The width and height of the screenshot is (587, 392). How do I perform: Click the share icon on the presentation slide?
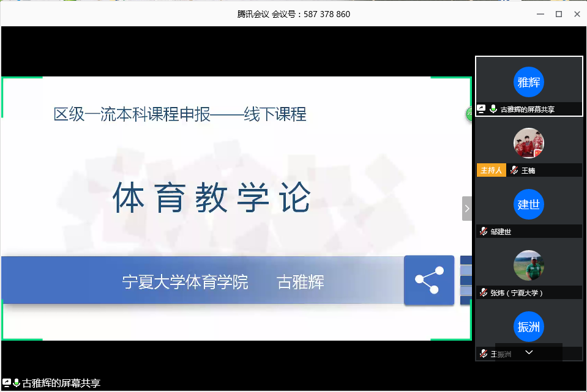(x=429, y=280)
